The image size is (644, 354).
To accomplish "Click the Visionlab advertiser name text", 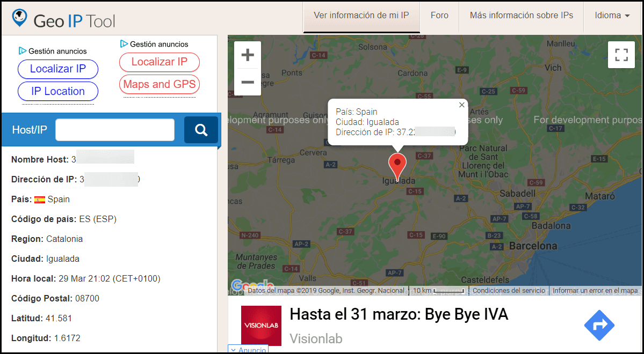I will pyautogui.click(x=316, y=338).
